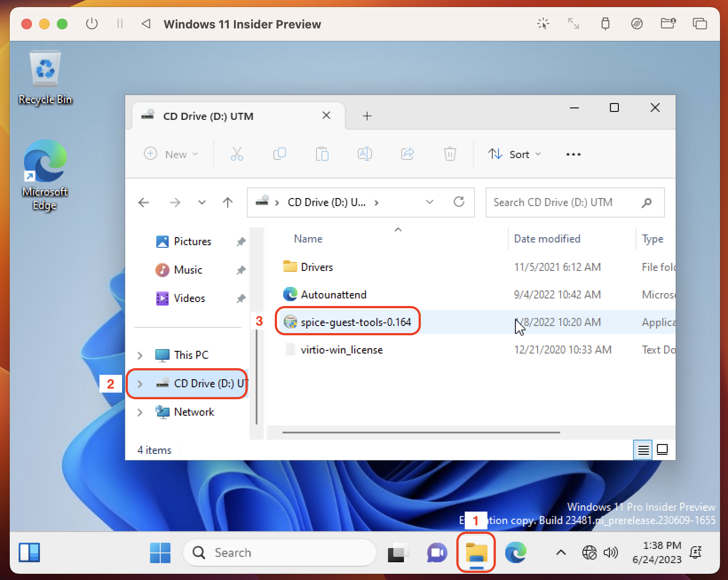Viewport: 728px width, 580px height.
Task: Select Music in navigation pane
Action: [188, 270]
